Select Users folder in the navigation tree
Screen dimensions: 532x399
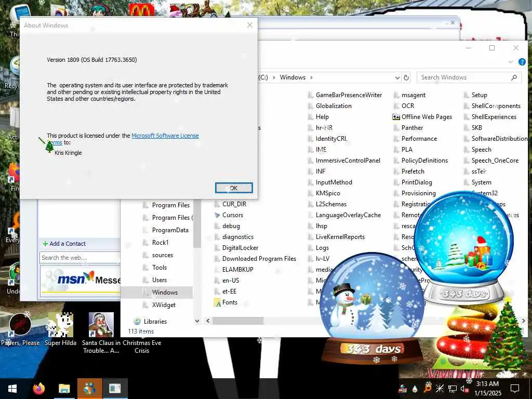pos(159,280)
